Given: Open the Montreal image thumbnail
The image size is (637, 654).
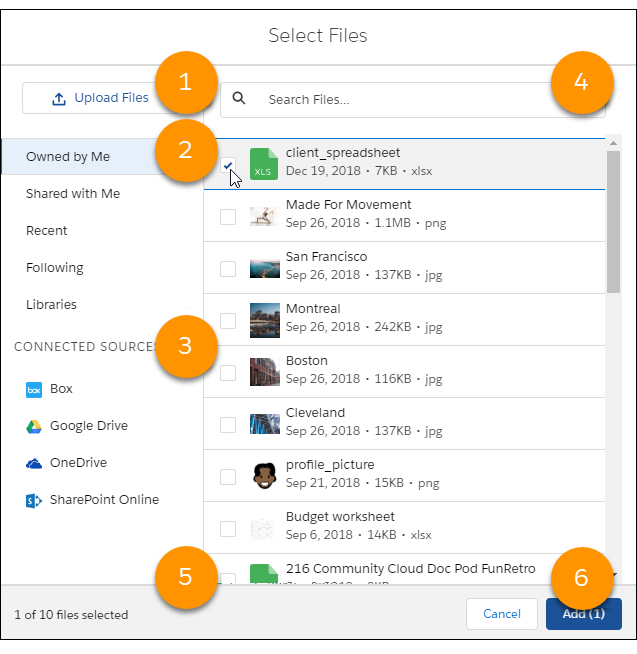Looking at the screenshot, I should pos(264,320).
